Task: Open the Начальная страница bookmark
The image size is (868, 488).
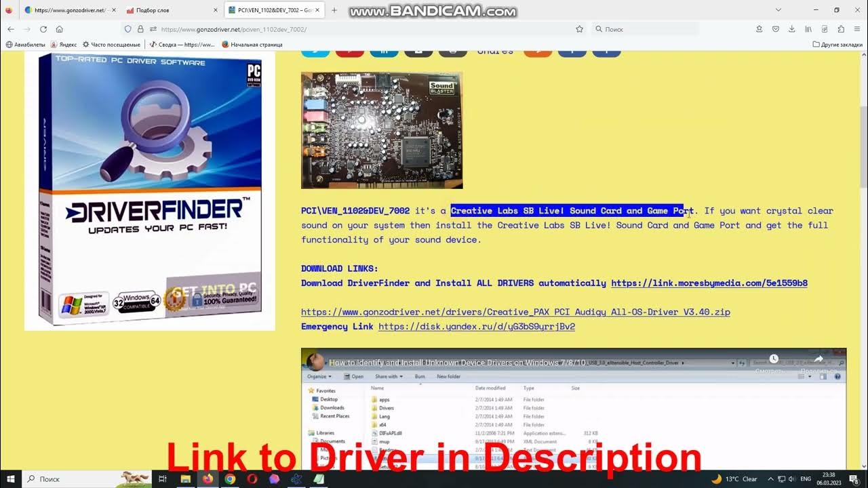Action: tap(252, 44)
